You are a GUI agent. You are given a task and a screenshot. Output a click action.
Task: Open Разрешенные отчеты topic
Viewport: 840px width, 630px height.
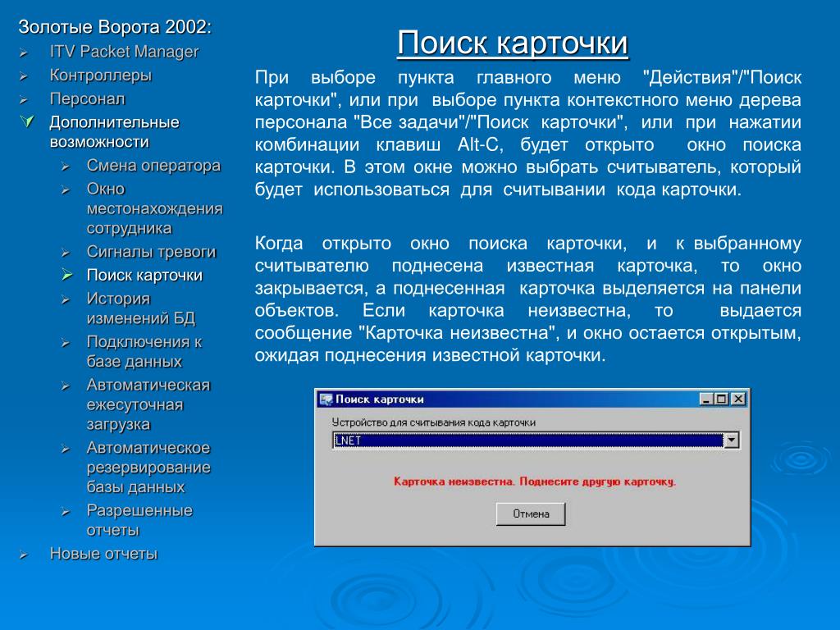139,520
